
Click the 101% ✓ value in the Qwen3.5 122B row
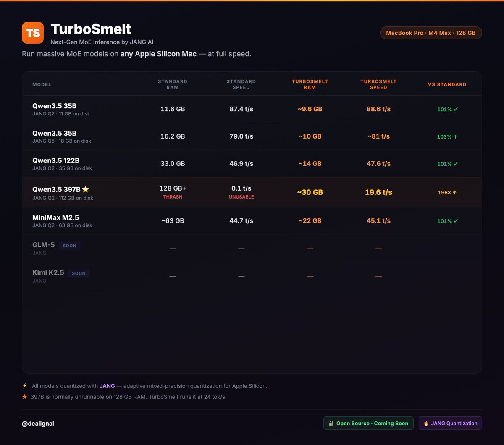[x=447, y=164]
